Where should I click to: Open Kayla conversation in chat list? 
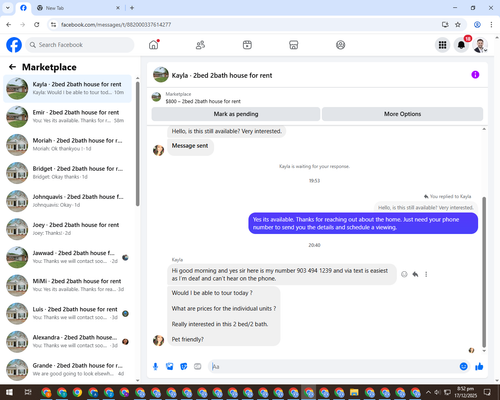tap(67, 89)
